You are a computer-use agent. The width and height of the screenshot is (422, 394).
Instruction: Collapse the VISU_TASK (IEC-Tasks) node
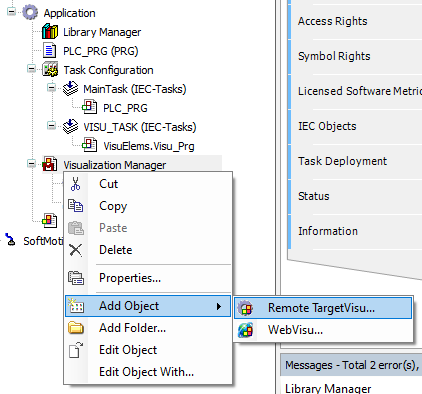[51, 126]
